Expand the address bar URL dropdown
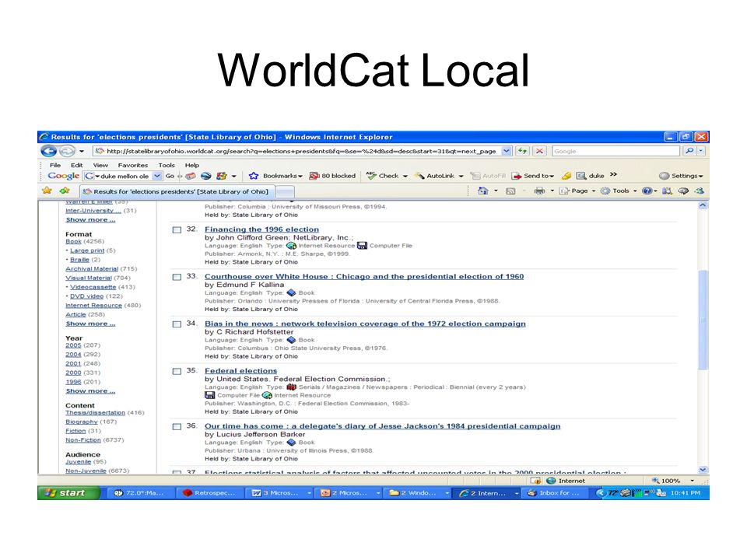 point(507,151)
